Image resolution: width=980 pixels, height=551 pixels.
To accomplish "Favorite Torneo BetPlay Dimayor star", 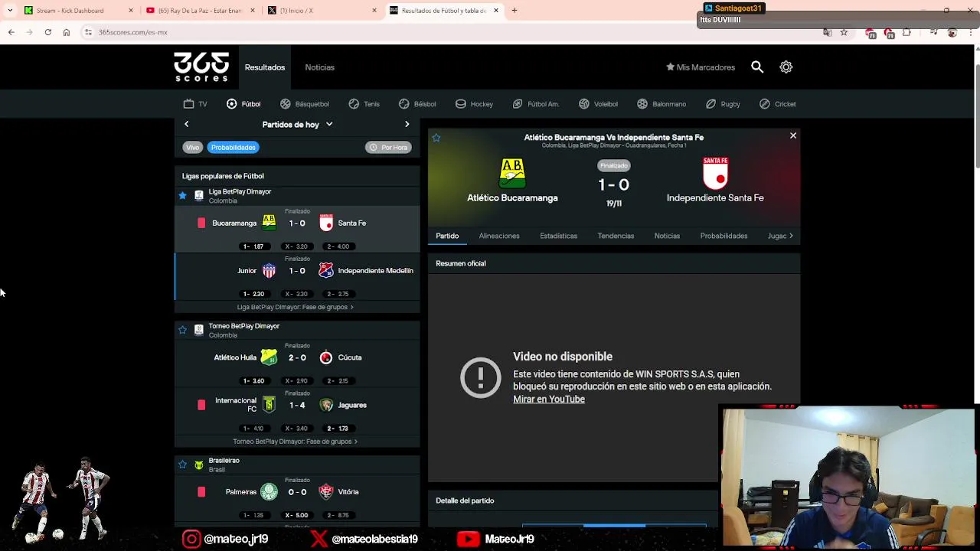I will [182, 330].
